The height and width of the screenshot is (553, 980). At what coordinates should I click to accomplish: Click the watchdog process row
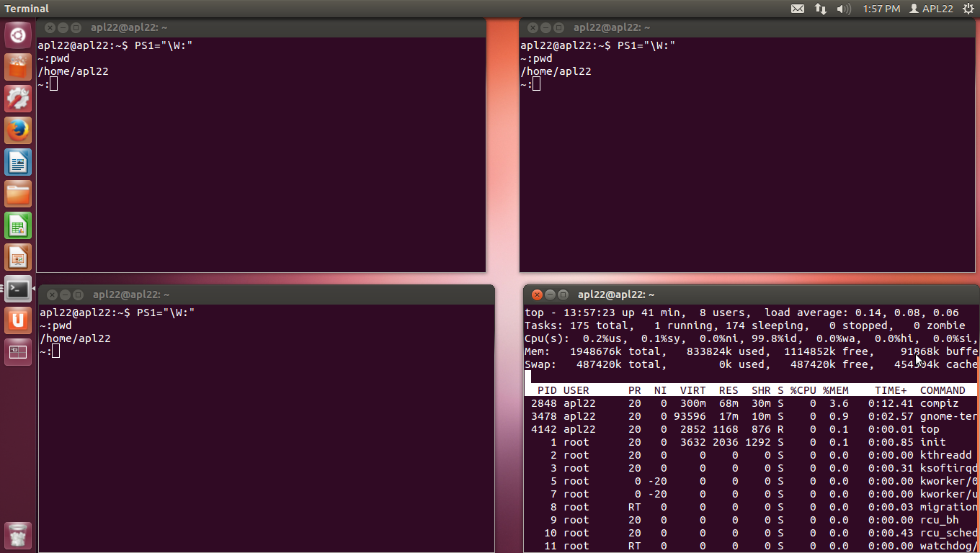pos(751,546)
